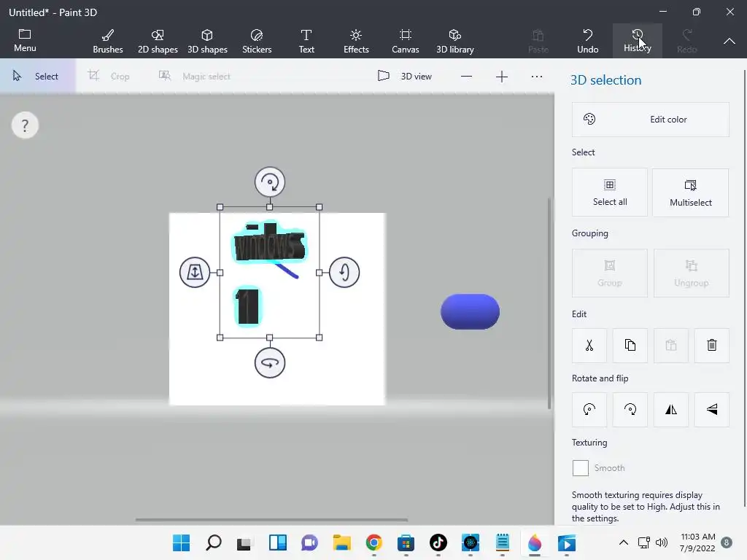Viewport: 747px width, 560px height.
Task: Zoom out with the minus icon
Action: (x=466, y=76)
